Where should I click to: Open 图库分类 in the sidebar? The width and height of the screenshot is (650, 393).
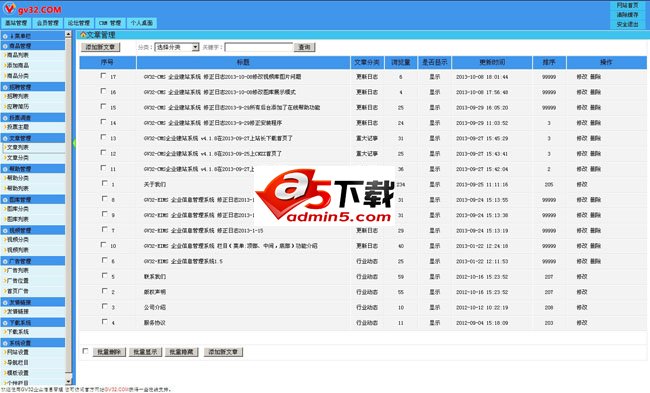[x=18, y=209]
